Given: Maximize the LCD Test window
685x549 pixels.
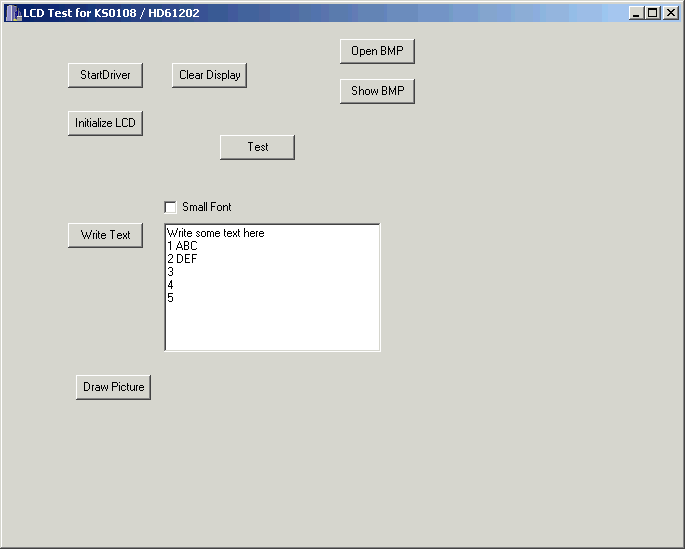Looking at the screenshot, I should pos(652,13).
